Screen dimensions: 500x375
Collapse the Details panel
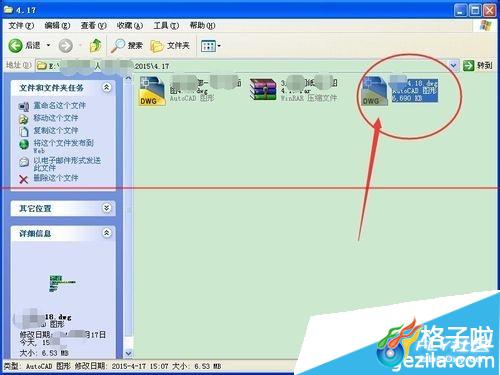[x=106, y=233]
